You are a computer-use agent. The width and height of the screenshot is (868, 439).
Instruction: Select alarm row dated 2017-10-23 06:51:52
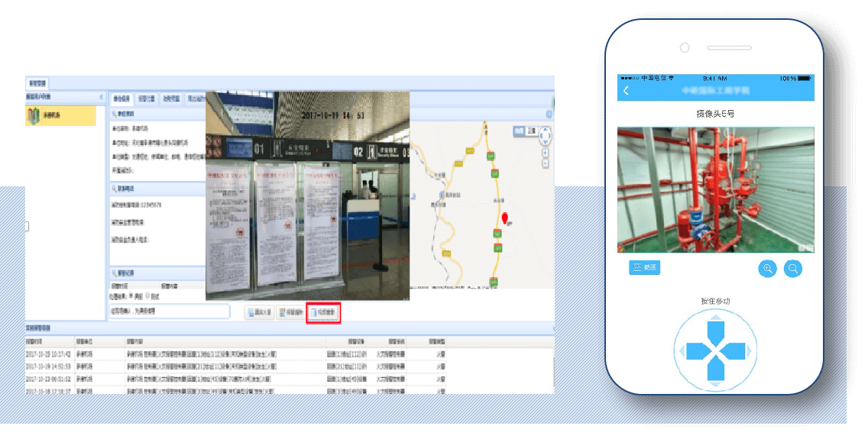pyautogui.click(x=235, y=379)
